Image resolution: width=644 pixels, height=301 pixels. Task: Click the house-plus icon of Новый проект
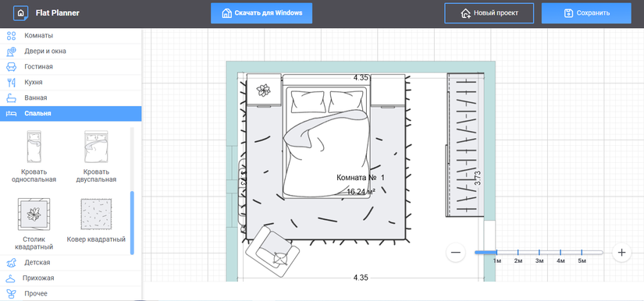(466, 13)
